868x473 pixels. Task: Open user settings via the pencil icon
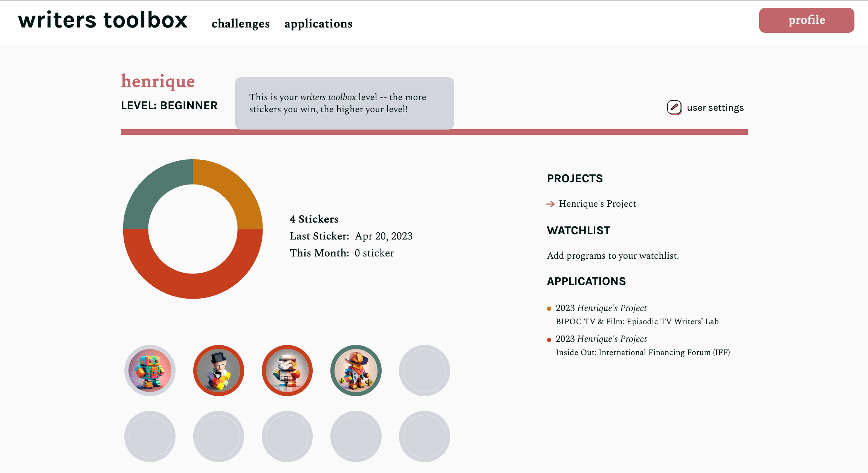674,107
